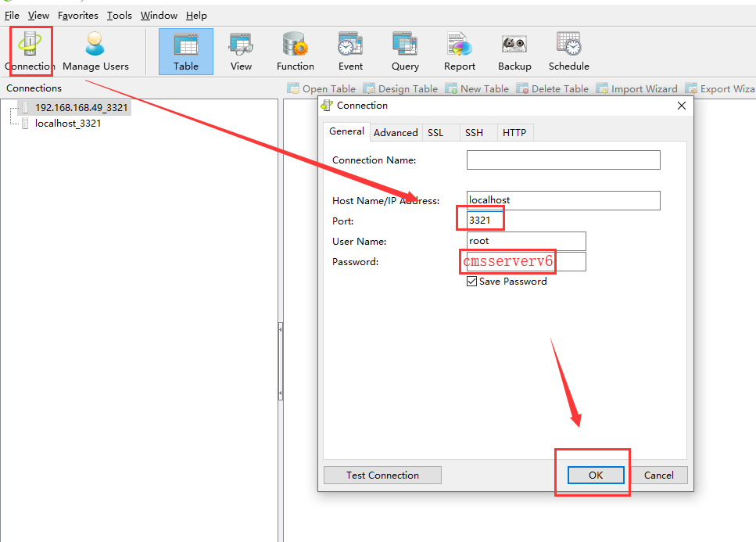This screenshot has height=542, width=756.
Task: Open the Favorites menu
Action: [78, 16]
